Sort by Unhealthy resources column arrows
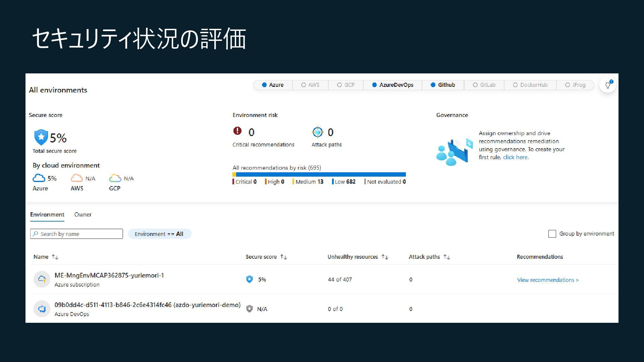The image size is (644, 362). click(385, 257)
